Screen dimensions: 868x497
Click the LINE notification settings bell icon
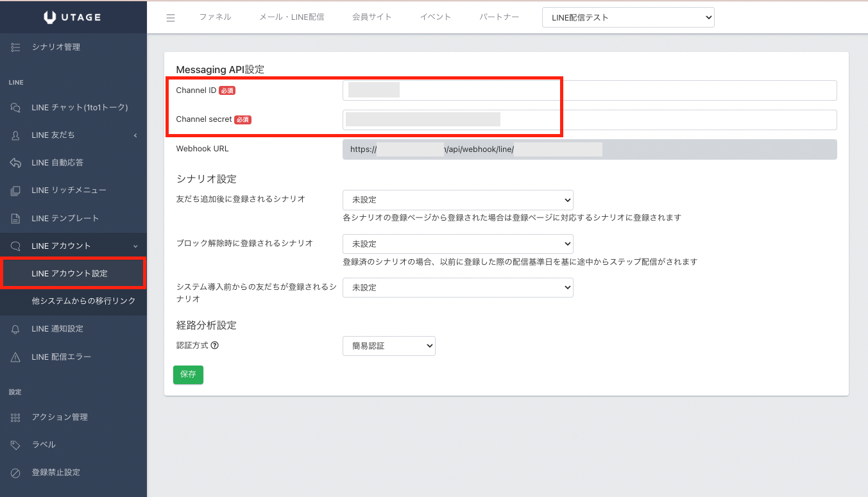point(16,329)
